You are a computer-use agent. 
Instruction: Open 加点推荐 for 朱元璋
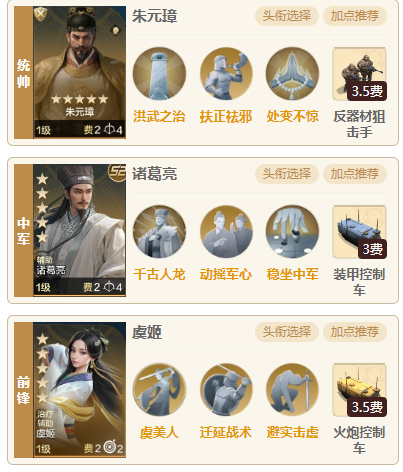pyautogui.click(x=355, y=16)
